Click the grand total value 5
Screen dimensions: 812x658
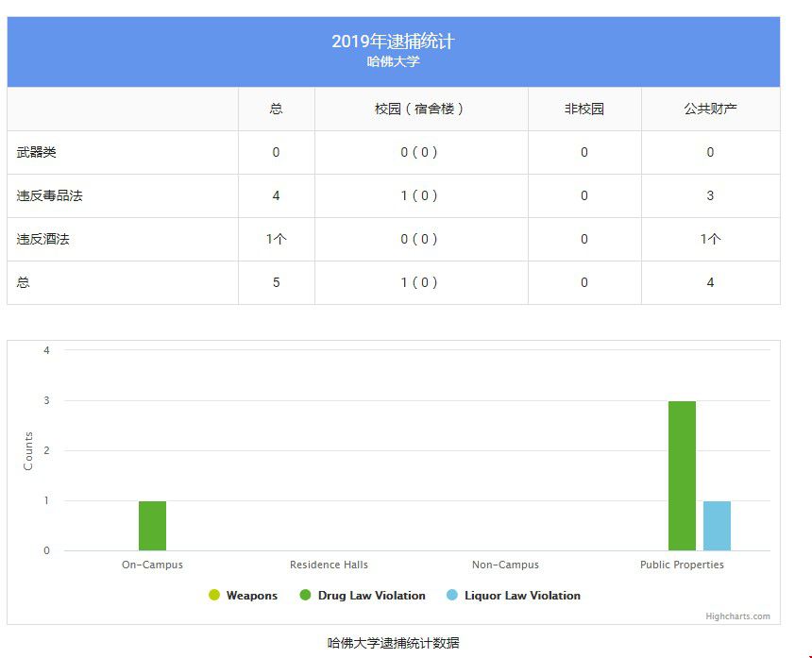tap(276, 282)
